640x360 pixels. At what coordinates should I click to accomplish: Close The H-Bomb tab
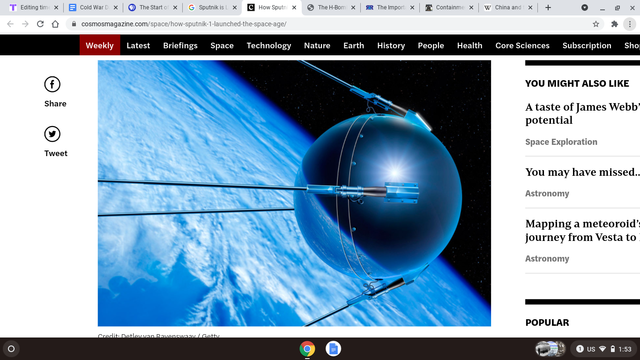point(353,7)
